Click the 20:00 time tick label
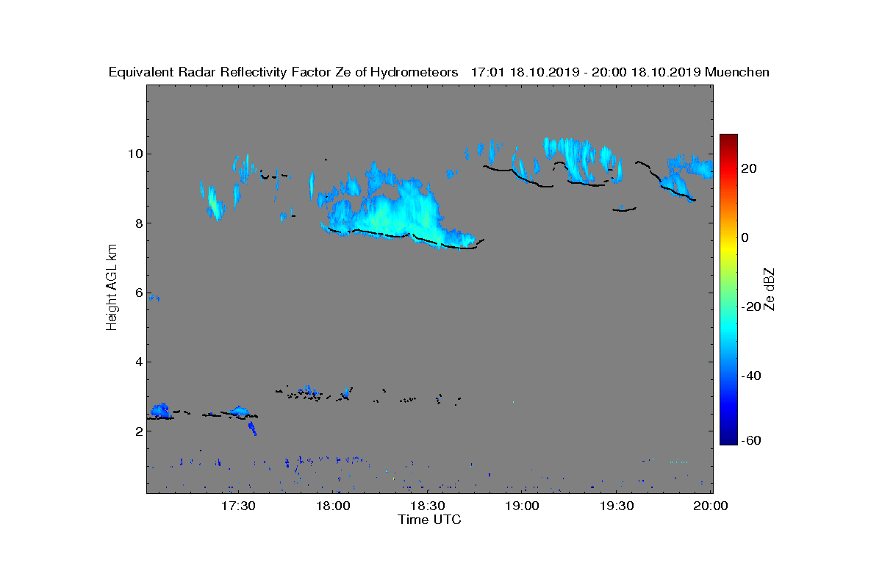882x588 pixels. 711,506
